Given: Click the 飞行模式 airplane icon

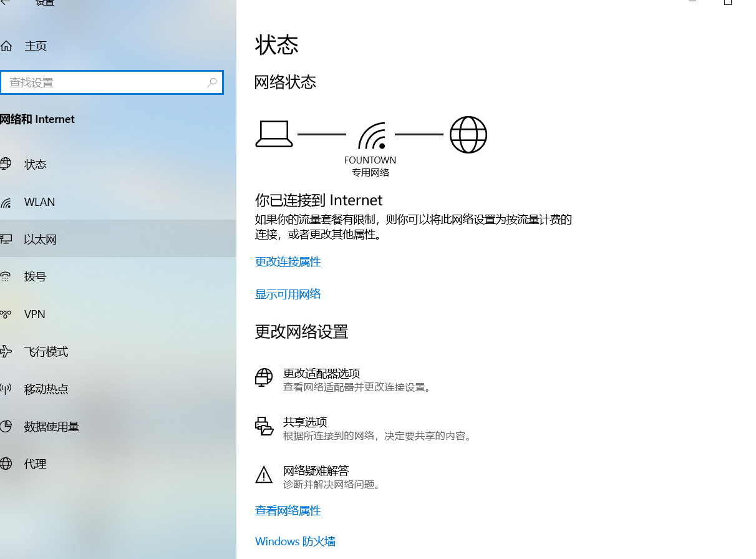Looking at the screenshot, I should [6, 351].
